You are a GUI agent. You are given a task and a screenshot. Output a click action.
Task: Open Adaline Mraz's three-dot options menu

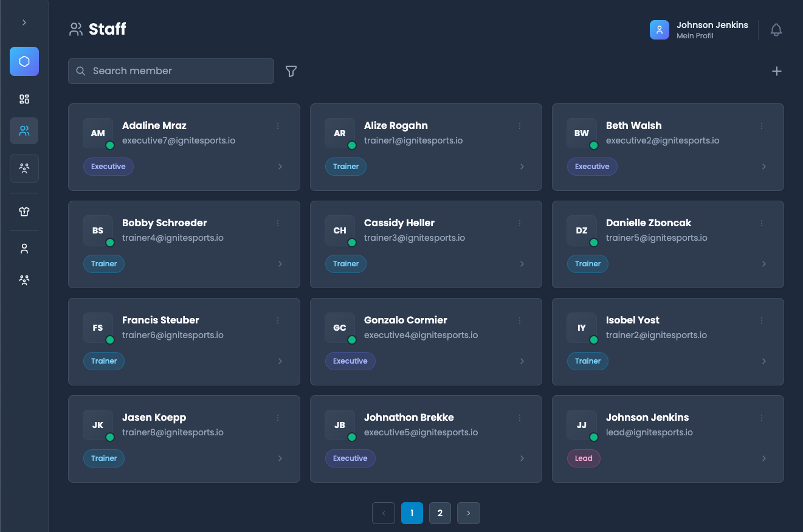(278, 126)
